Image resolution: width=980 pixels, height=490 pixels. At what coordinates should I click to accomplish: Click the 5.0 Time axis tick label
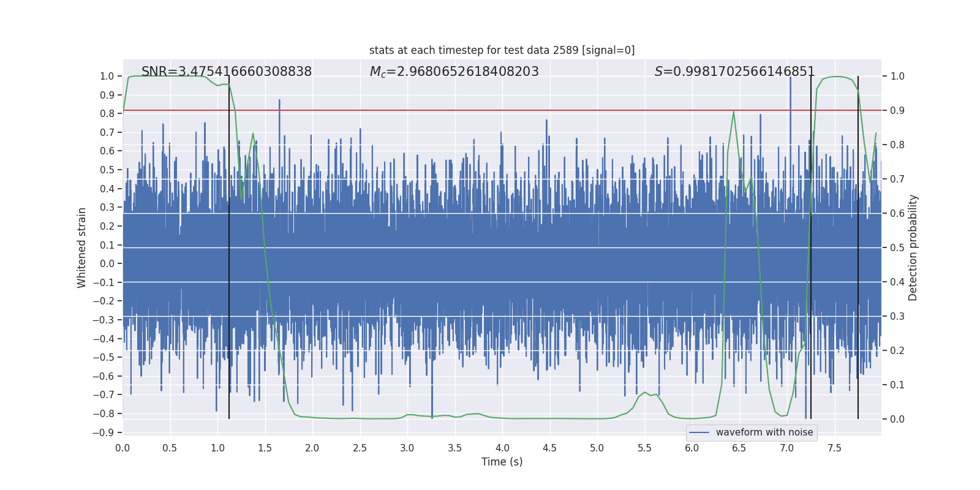597,448
